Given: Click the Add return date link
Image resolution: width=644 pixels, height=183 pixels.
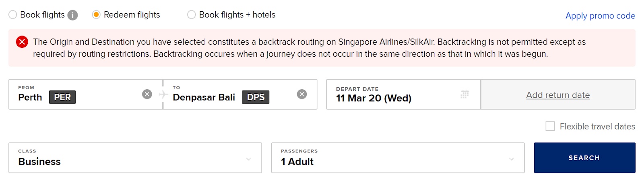Looking at the screenshot, I should (x=558, y=95).
